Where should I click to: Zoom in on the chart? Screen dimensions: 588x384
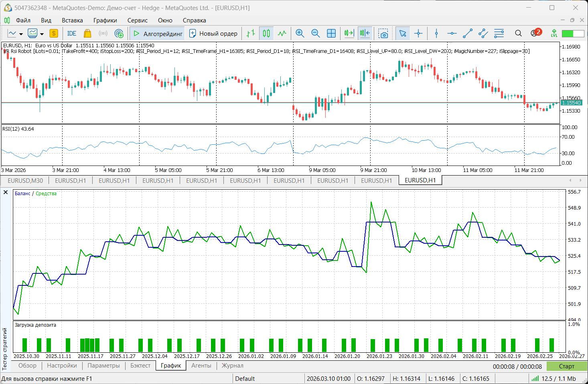point(300,33)
